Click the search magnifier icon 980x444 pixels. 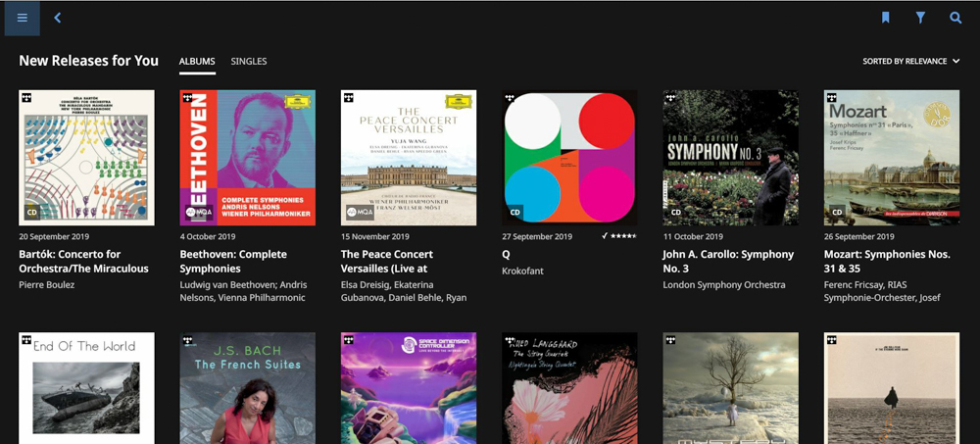click(x=955, y=18)
